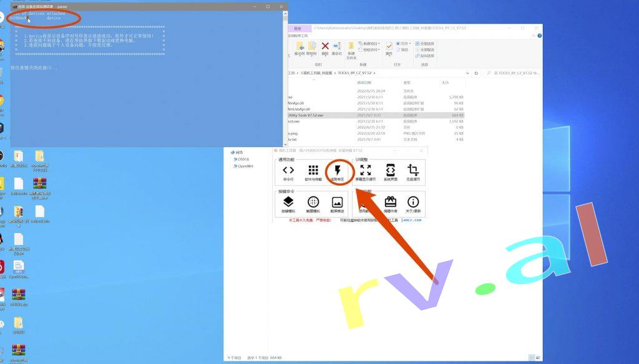This screenshot has height=364, width=639.
Task: Click the 截屏推送 screenshot image icon
Action: [x=338, y=204]
